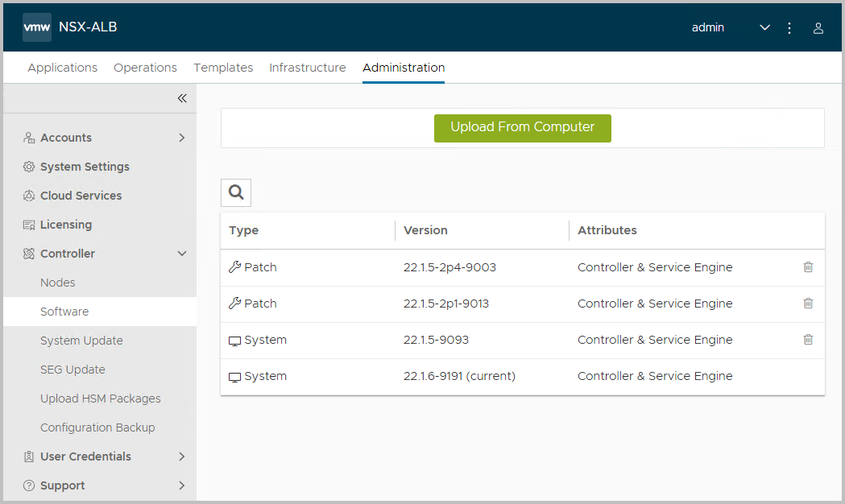845x504 pixels.
Task: Click the Licensing icon
Action: tap(29, 225)
